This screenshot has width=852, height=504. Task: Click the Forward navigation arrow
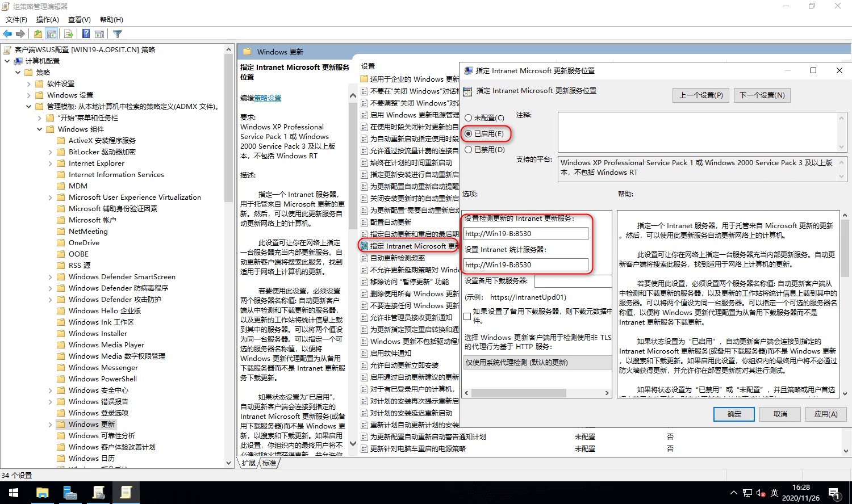[20, 33]
